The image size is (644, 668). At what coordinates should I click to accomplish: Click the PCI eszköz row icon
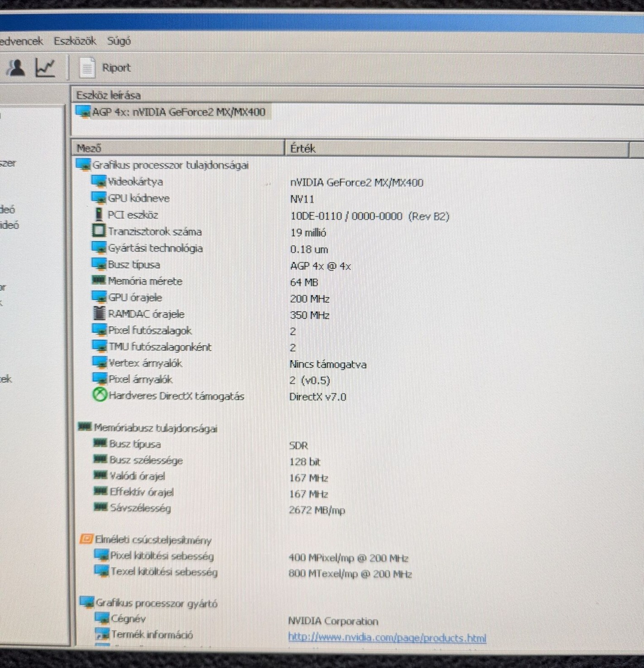[x=98, y=214]
